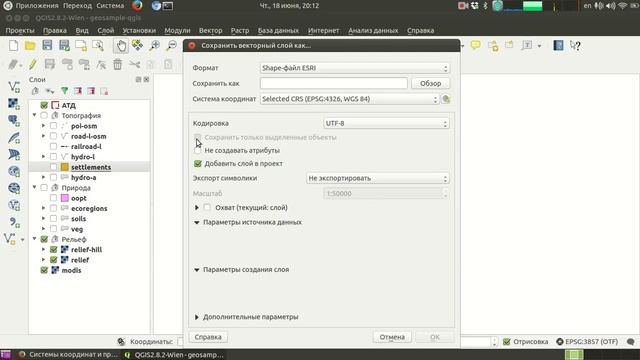This screenshot has height=360, width=640.
Task: Collapse 'Параметры создания слоя' section
Action: pyautogui.click(x=197, y=270)
